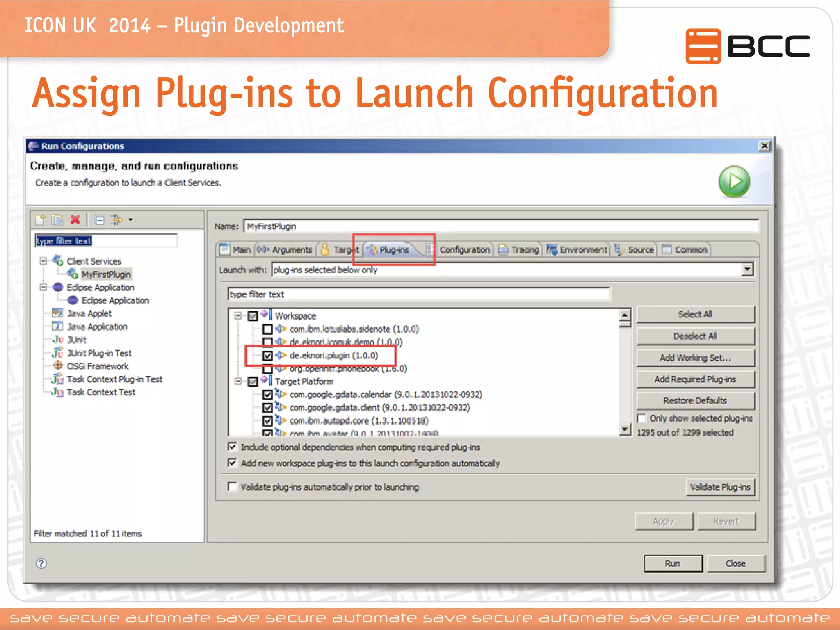Image resolution: width=840 pixels, height=630 pixels.
Task: Open the Tracing tab
Action: 519,249
